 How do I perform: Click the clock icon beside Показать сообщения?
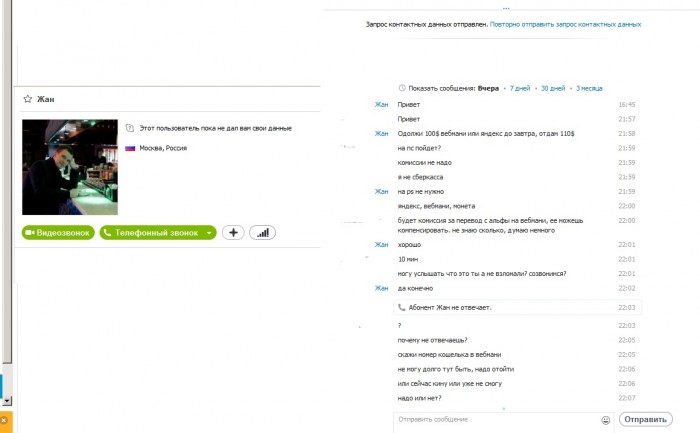[x=402, y=88]
